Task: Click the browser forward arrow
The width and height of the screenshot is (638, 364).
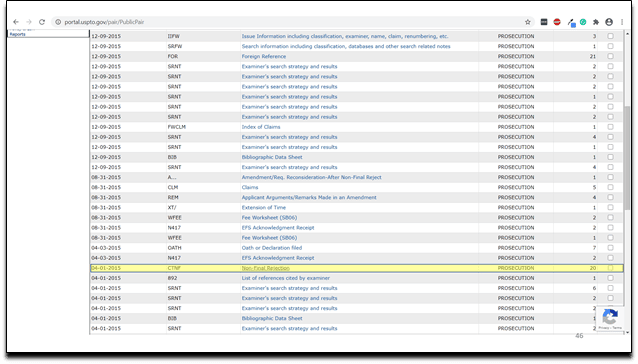Action: [29, 22]
